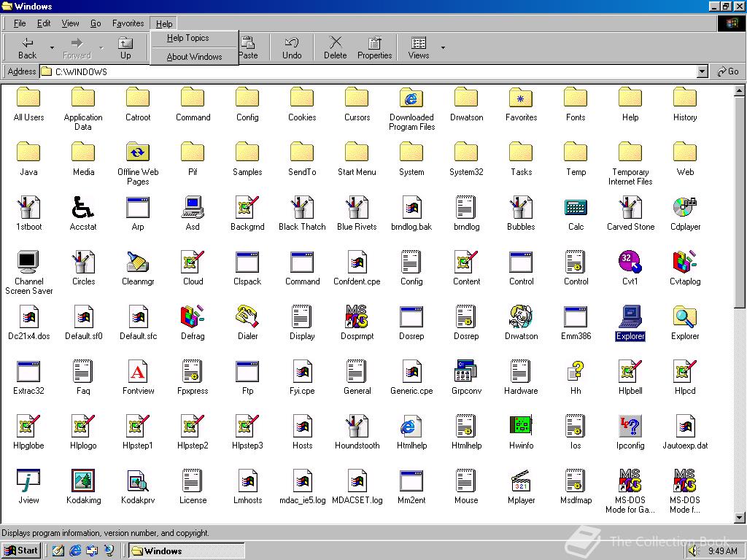Screen dimensions: 747x560
Task: Click the Up toolbar button
Action: (x=125, y=47)
